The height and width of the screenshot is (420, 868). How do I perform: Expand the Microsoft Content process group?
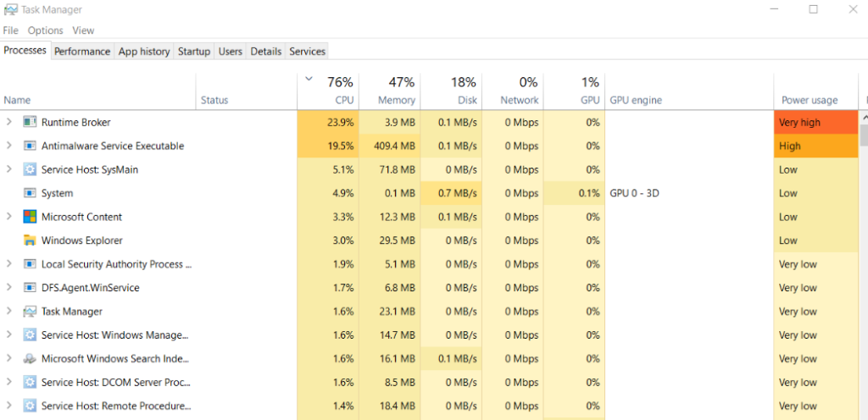[8, 217]
